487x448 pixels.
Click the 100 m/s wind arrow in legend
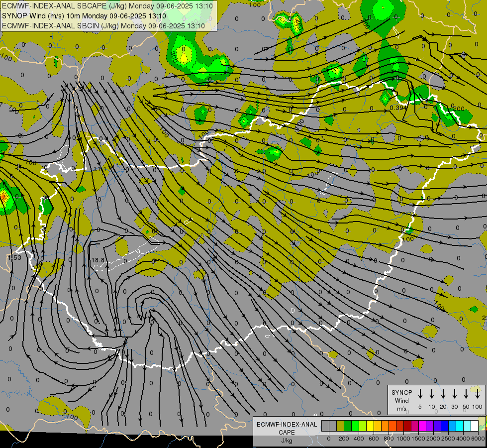click(x=478, y=393)
